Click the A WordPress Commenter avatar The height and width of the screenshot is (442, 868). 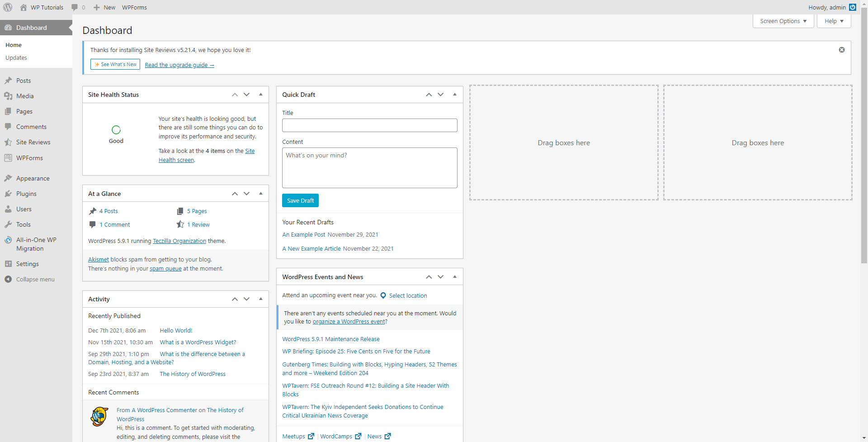[x=99, y=417]
